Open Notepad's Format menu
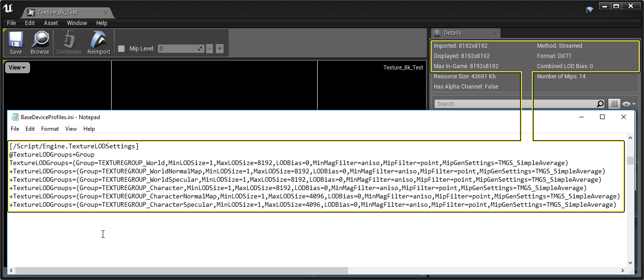 [50, 129]
